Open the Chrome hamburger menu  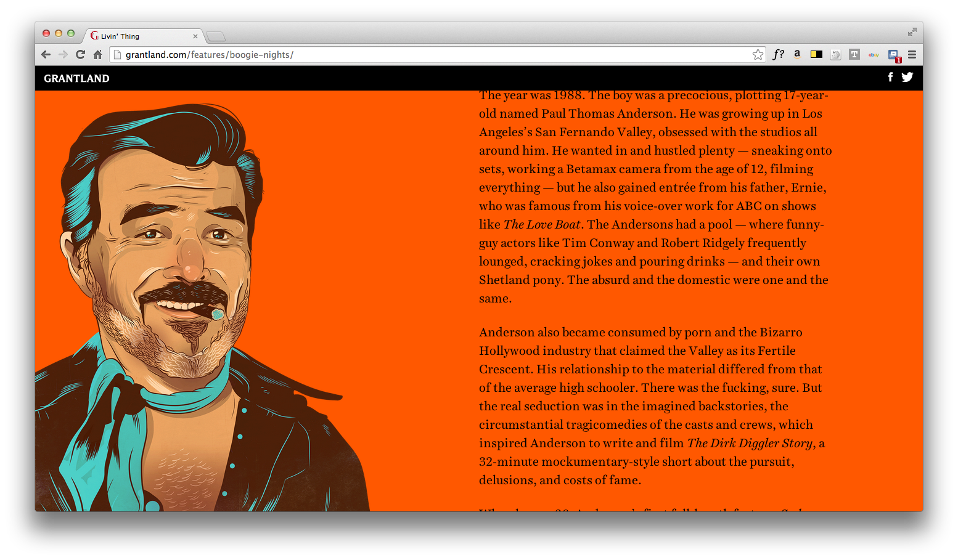pyautogui.click(x=912, y=55)
